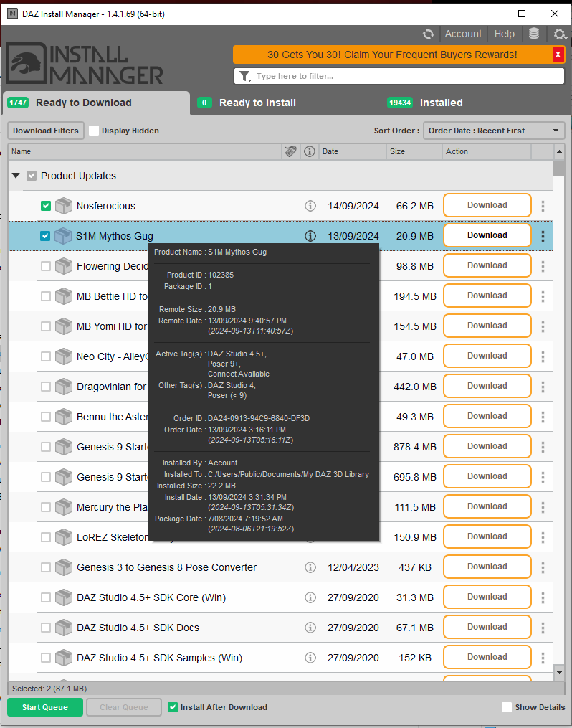Viewport: 572px width, 728px height.
Task: Check the Flowering Decid... row checkbox
Action: tap(45, 266)
